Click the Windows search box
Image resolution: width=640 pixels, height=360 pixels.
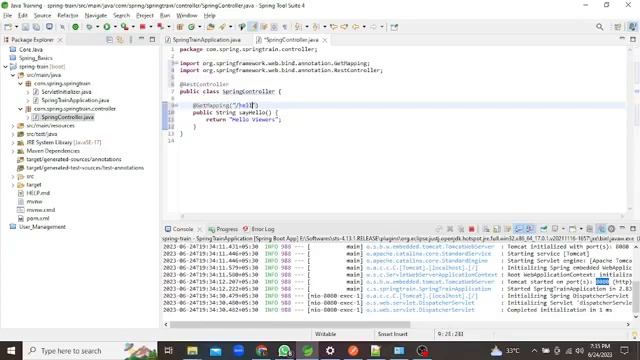click(x=91, y=351)
